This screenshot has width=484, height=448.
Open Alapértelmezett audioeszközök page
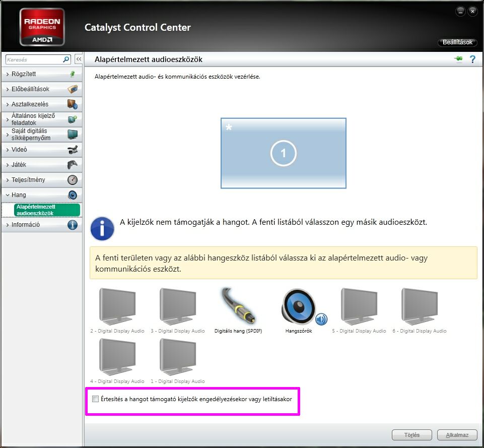[47, 210]
